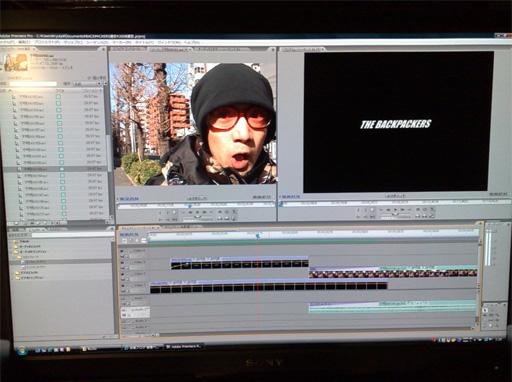
Task: Select THE BACKPACKERS title clip on timeline
Action: pyautogui.click(x=239, y=263)
